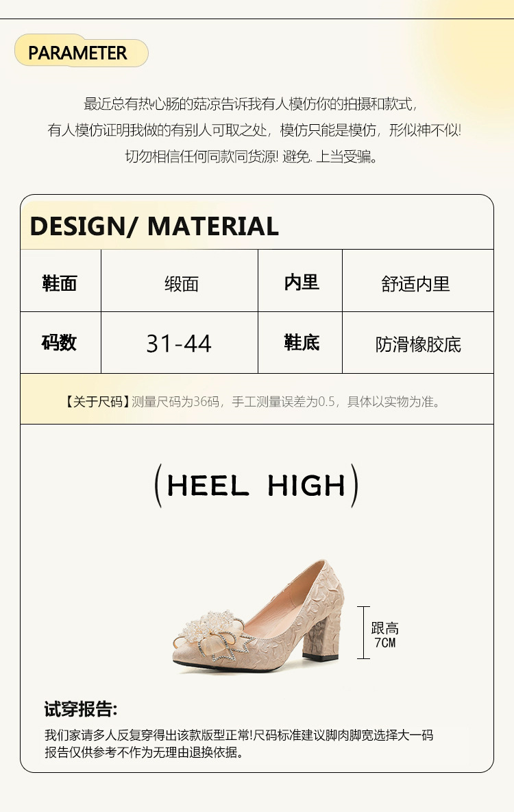Click the HEEL HIGH title
The width and height of the screenshot is (514, 812).
256,486
